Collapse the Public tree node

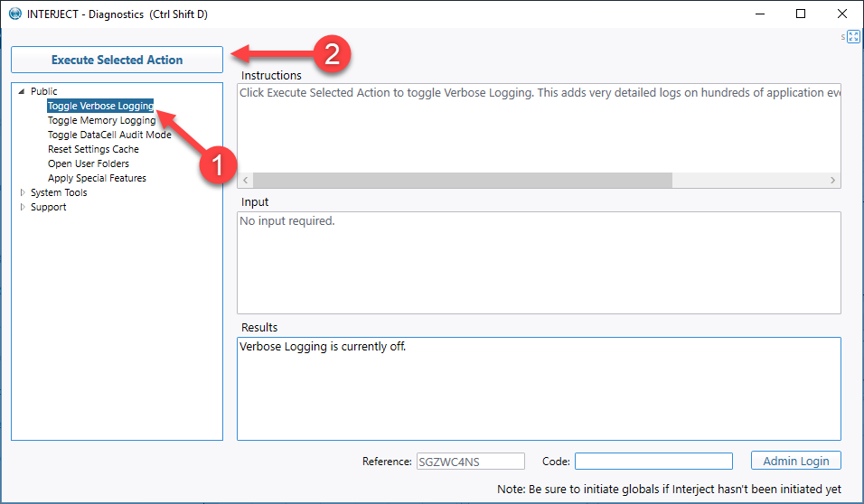pos(22,91)
